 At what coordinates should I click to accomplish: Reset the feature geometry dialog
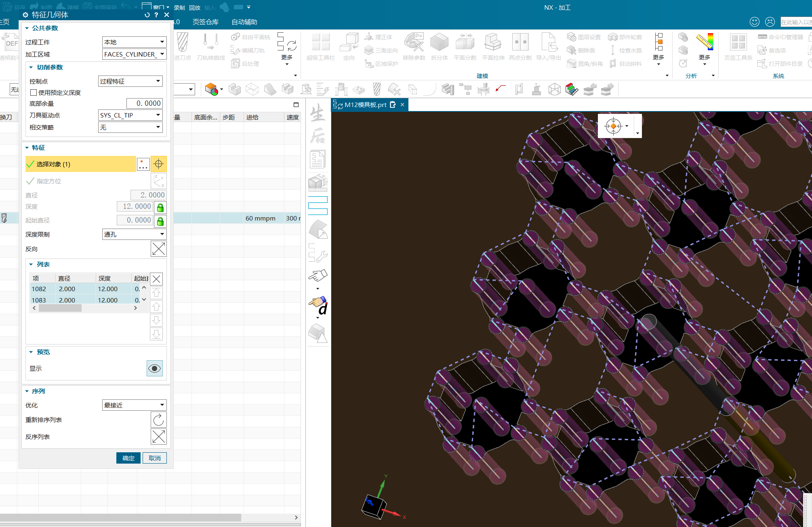click(147, 15)
